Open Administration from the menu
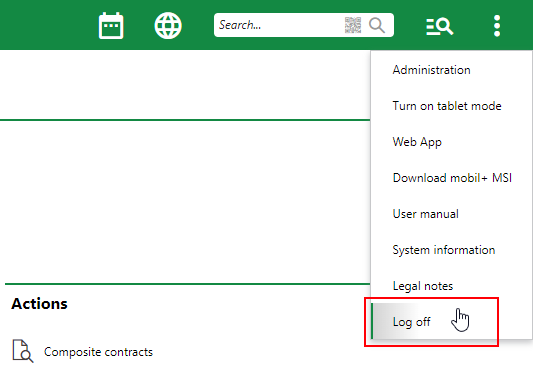Screen dimensions: 533x379 [451, 70]
